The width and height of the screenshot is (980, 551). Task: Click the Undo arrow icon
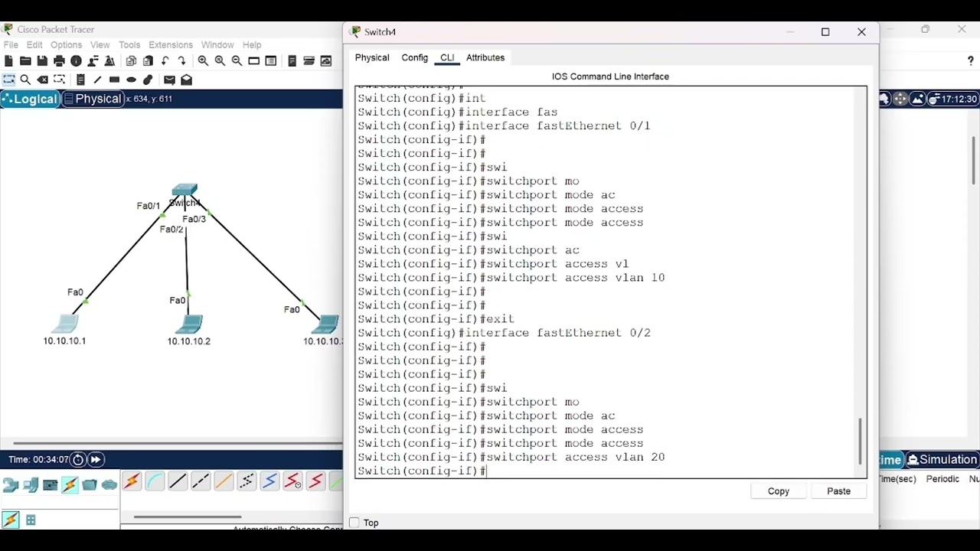tap(165, 61)
